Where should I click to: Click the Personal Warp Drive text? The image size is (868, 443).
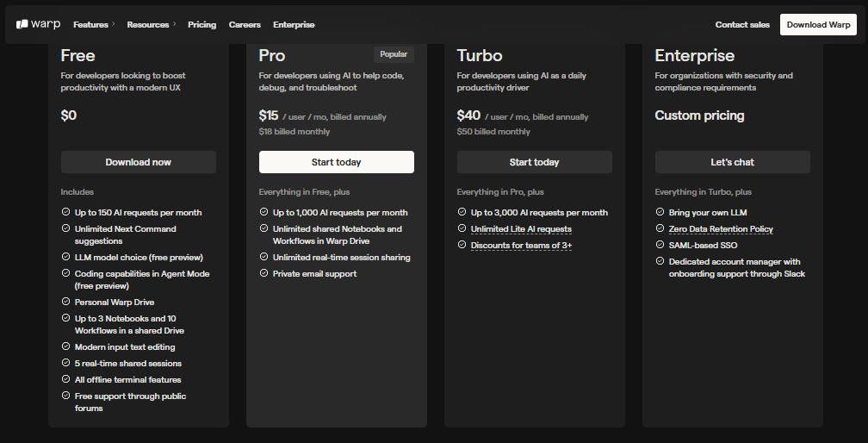pyautogui.click(x=115, y=303)
